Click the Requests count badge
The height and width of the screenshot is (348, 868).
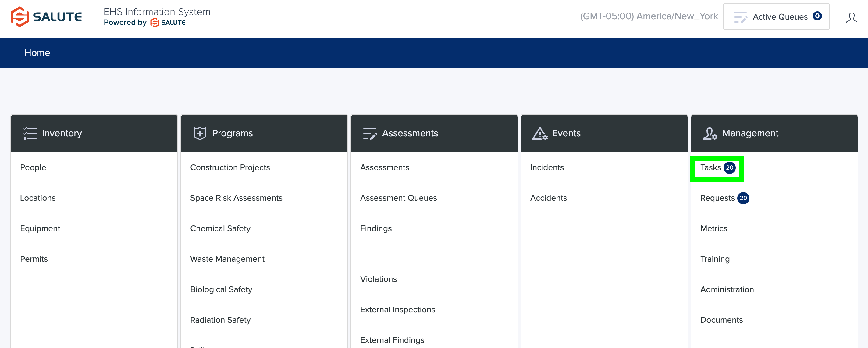tap(743, 198)
